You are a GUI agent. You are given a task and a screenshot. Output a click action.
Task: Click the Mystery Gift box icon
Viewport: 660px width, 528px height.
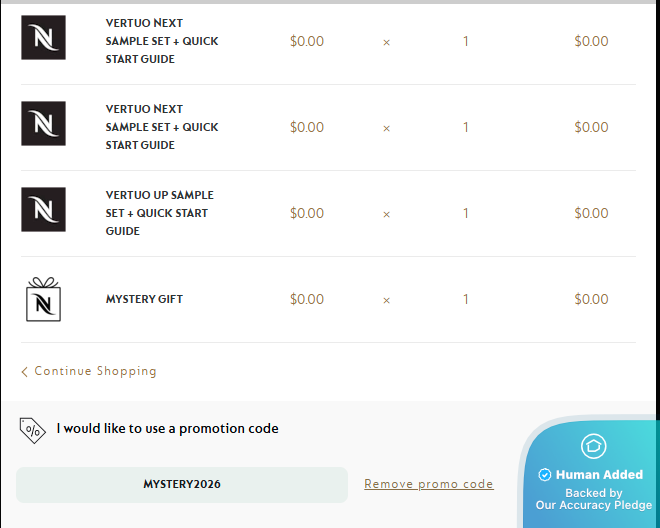[x=43, y=299]
